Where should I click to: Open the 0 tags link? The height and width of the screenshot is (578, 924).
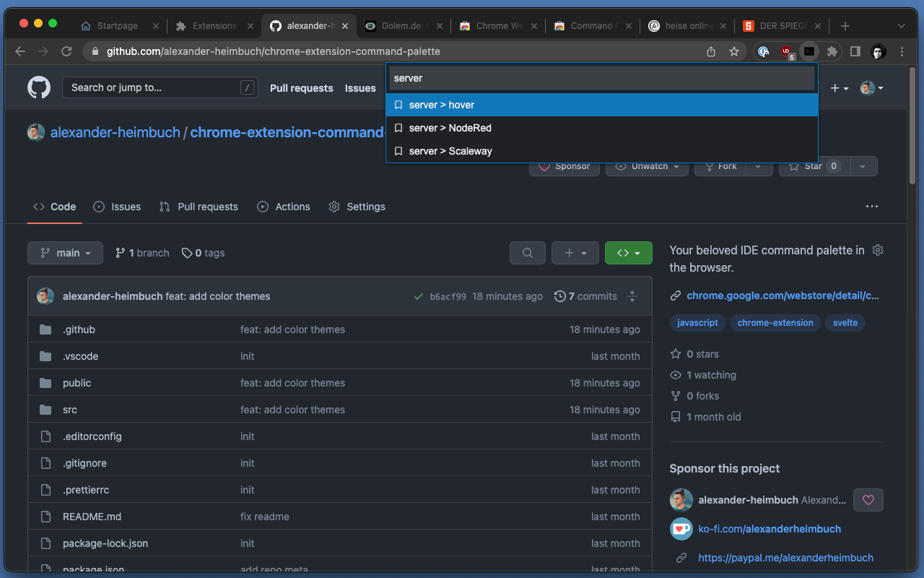(203, 253)
